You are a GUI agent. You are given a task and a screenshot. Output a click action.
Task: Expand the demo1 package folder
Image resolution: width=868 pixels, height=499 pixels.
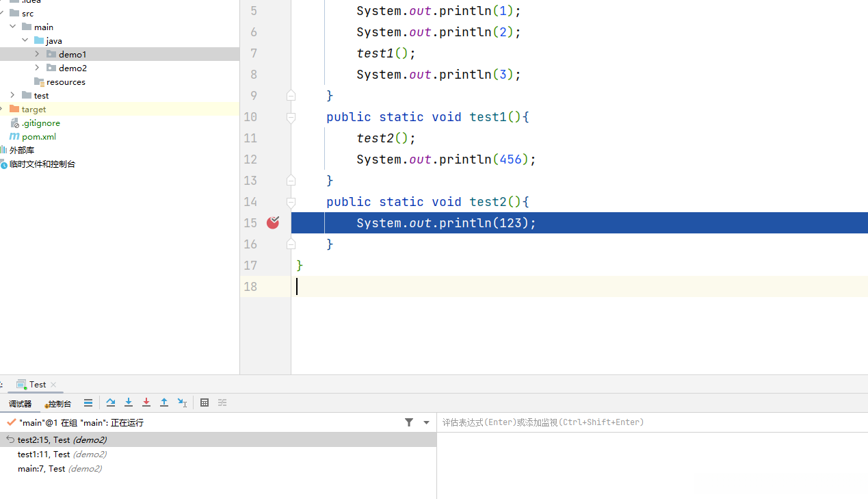[x=37, y=54]
